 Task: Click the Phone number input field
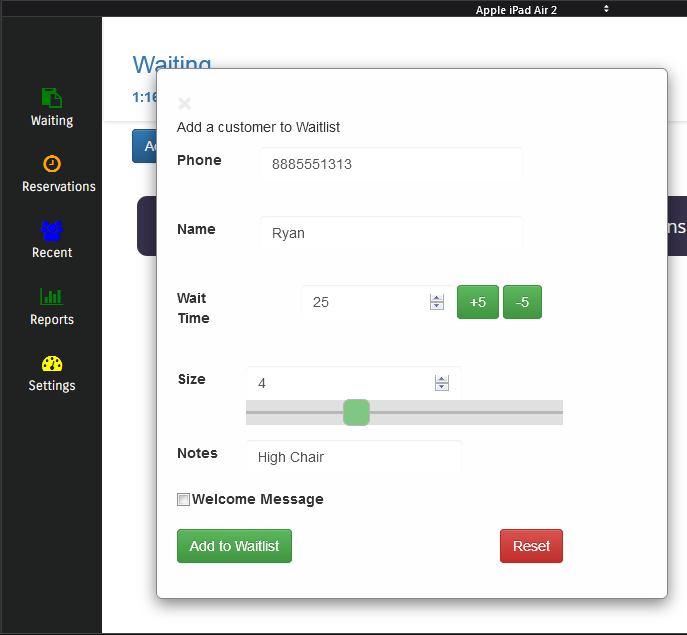tap(391, 164)
